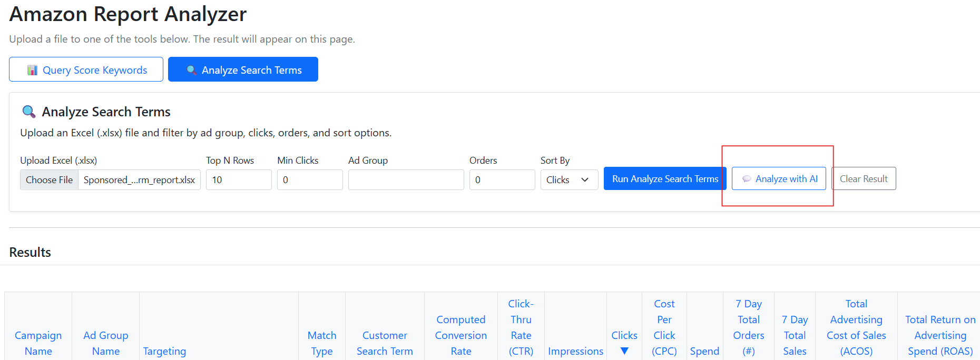Sort by Spend column header
This screenshot has height=360, width=980.
(x=704, y=351)
